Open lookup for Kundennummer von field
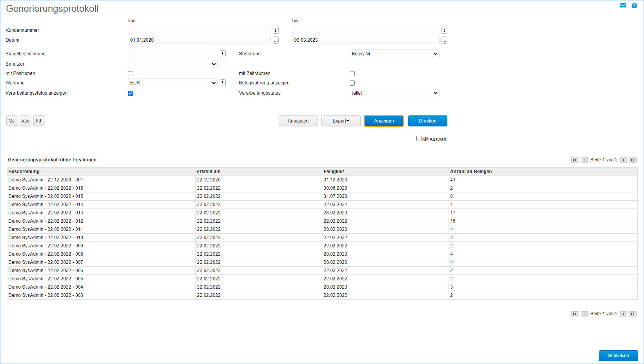 (x=275, y=30)
